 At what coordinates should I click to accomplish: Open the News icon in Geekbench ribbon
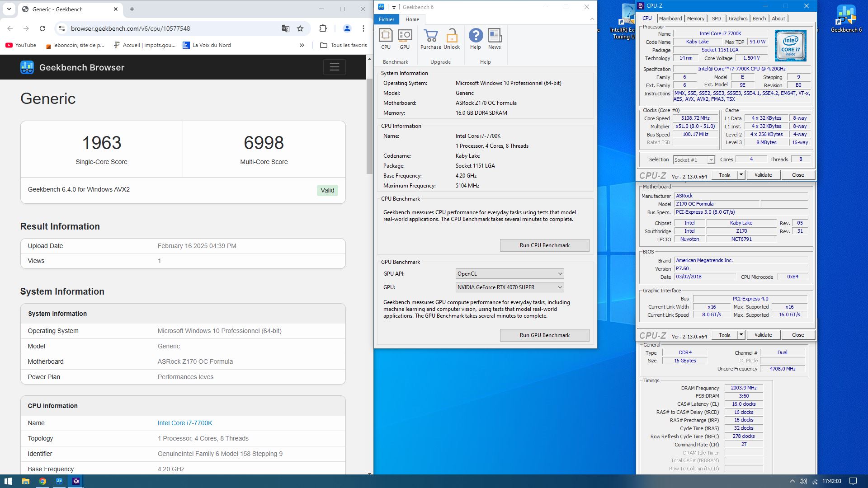click(495, 39)
